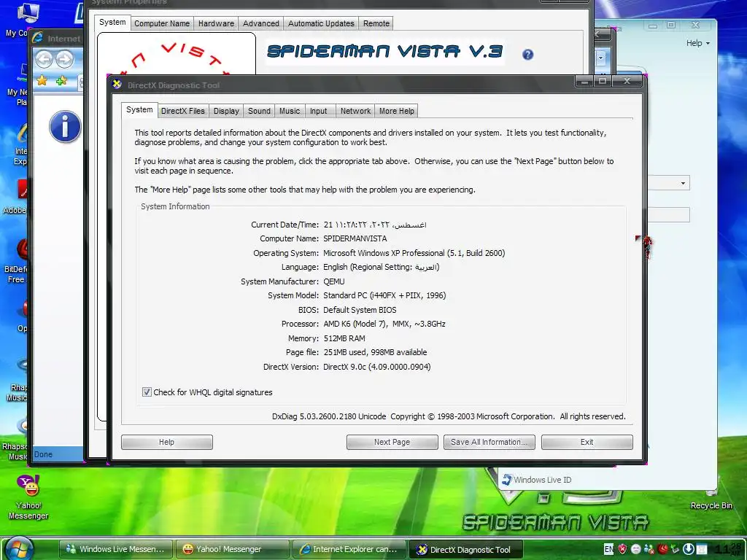Open the More Help tab

click(396, 111)
